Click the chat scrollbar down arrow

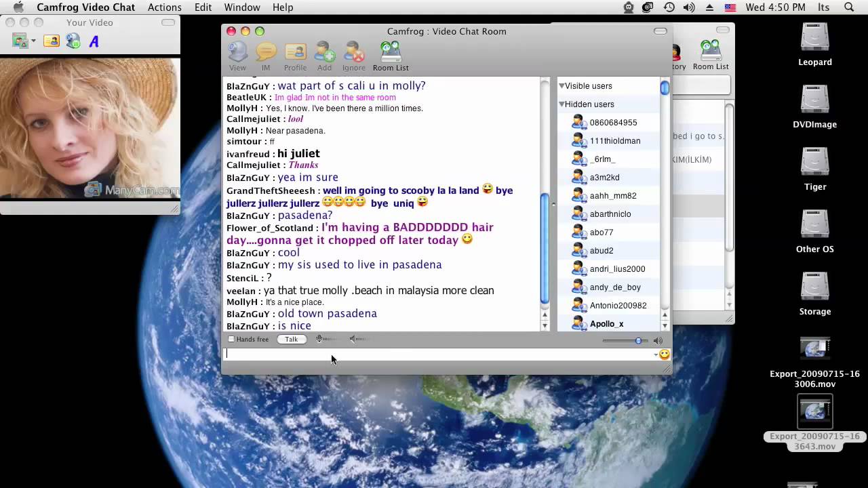[x=545, y=326]
